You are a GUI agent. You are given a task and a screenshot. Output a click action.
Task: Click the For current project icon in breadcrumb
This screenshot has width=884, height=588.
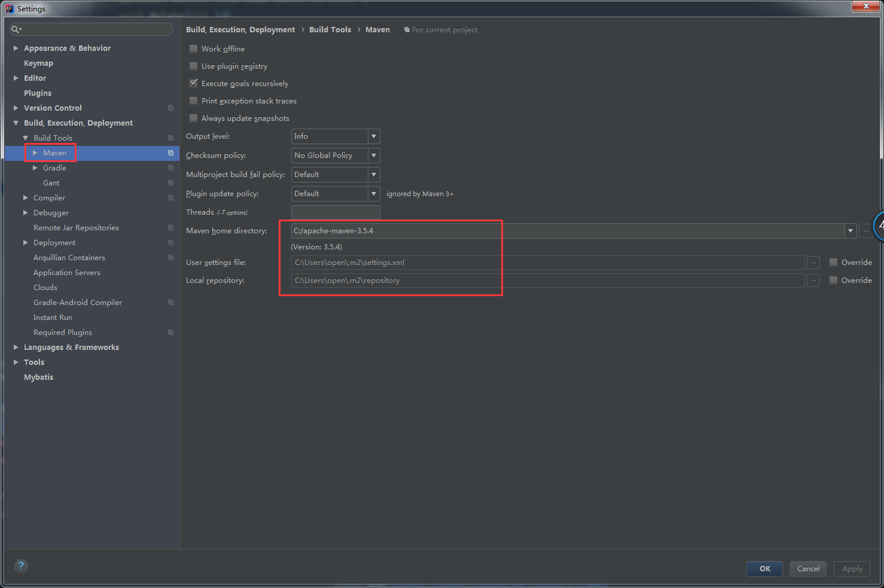point(407,30)
